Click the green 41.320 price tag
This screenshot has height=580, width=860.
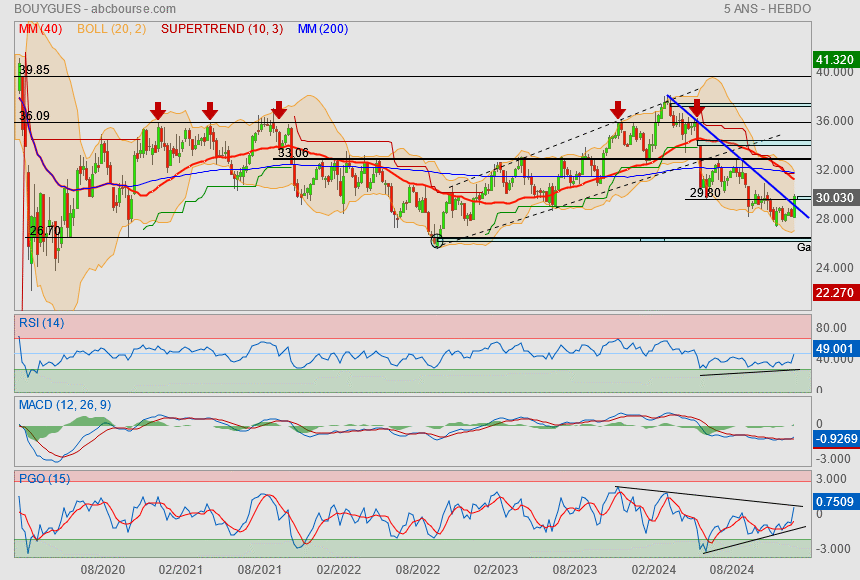pyautogui.click(x=835, y=59)
